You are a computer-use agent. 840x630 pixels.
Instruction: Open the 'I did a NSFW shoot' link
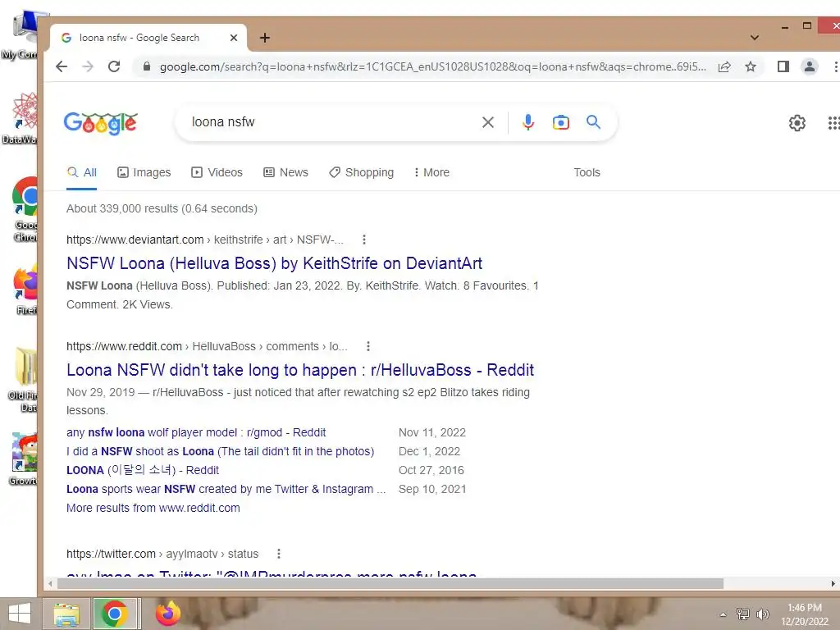point(220,451)
